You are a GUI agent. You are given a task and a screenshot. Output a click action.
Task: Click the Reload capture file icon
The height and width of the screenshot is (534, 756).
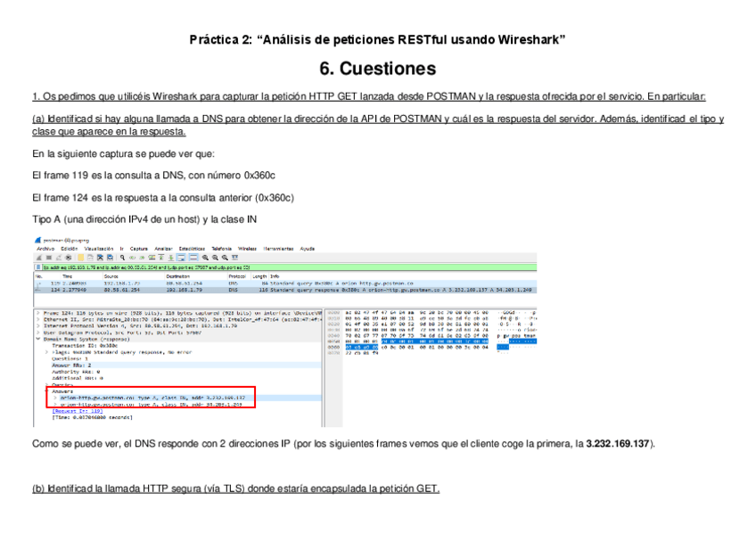tap(110, 258)
